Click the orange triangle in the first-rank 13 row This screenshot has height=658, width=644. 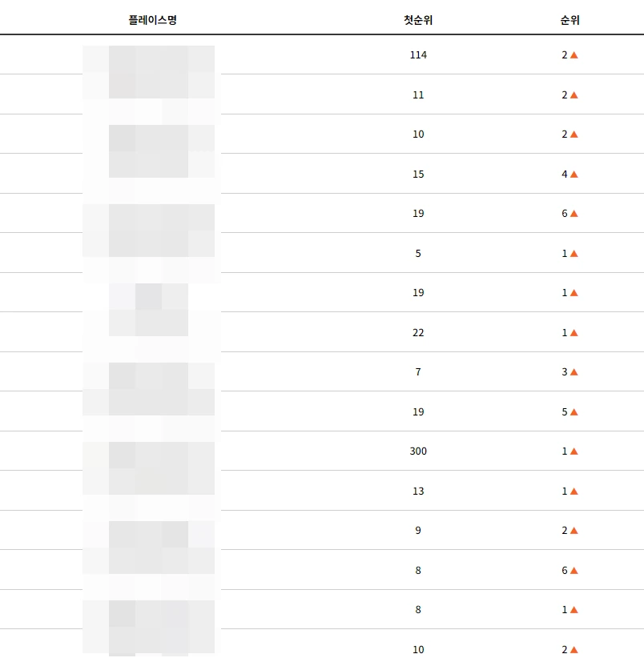click(574, 491)
